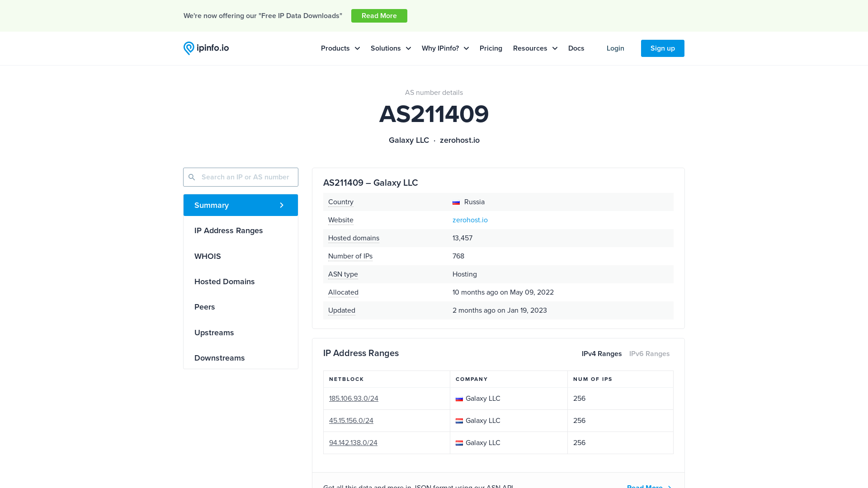
Task: Click the Hosting ASN type value
Action: (465, 274)
